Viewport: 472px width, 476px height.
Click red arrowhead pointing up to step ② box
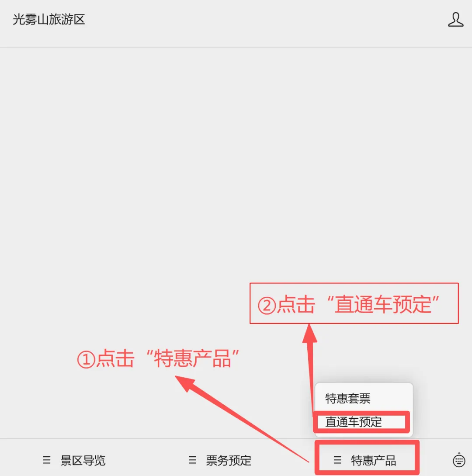[x=309, y=334]
